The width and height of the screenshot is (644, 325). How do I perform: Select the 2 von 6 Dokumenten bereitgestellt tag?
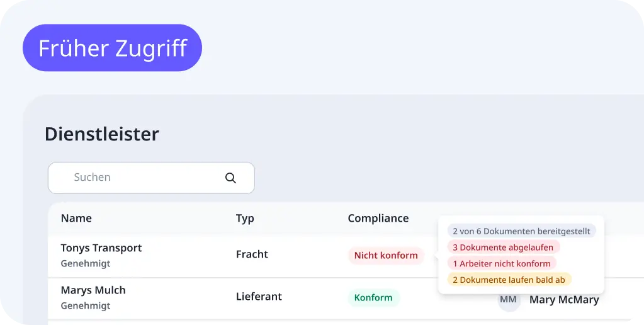pyautogui.click(x=521, y=231)
